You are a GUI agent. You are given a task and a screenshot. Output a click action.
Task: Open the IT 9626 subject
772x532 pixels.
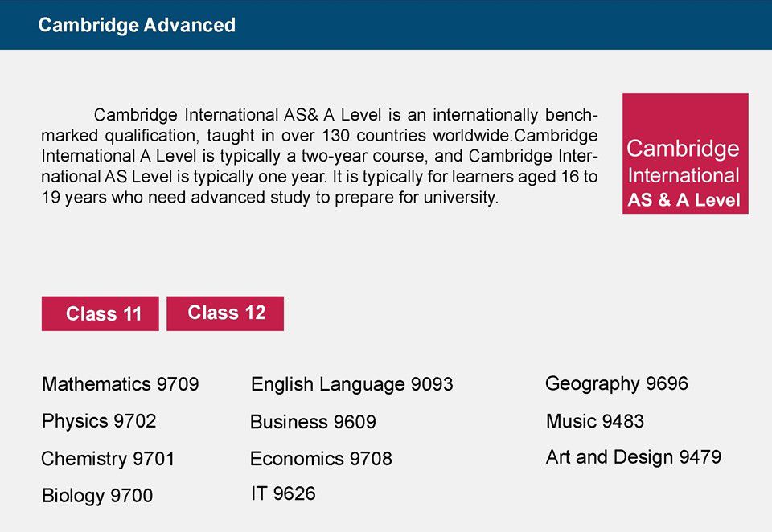(x=283, y=493)
